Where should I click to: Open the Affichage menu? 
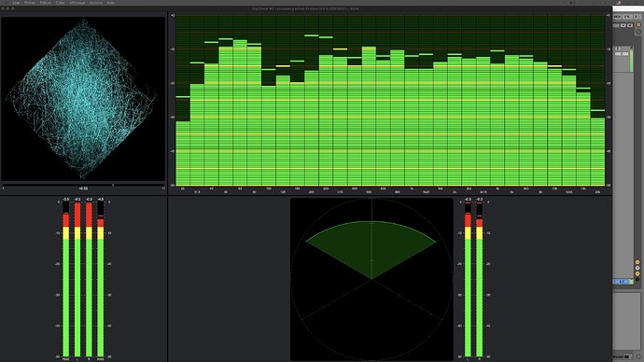point(77,3)
